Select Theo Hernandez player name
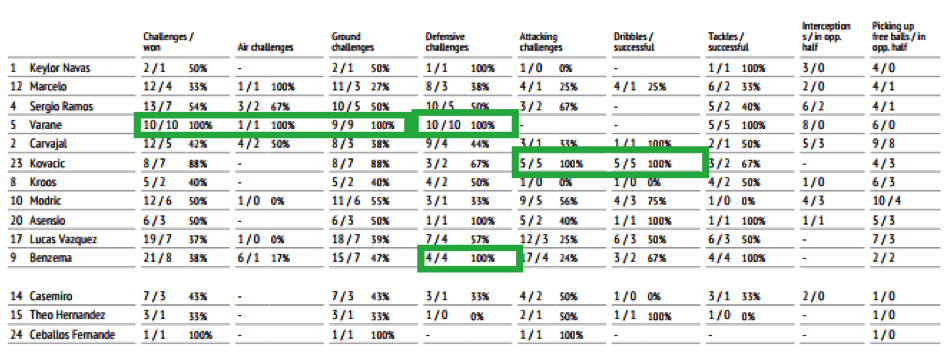This screenshot has width=946, height=361. coord(67,315)
